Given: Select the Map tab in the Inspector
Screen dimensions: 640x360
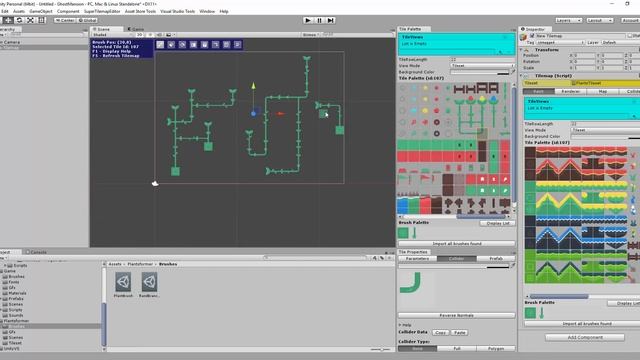Looking at the screenshot, I should 602,91.
